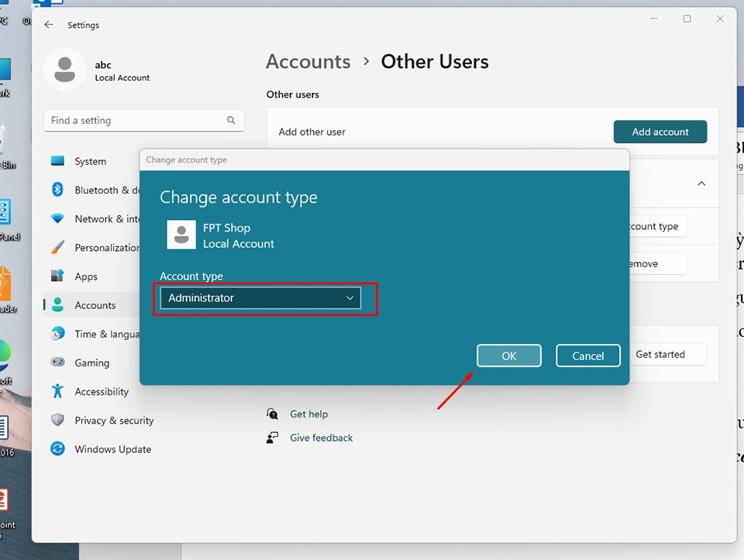This screenshot has height=560, width=744.
Task: Click the search magnifier icon
Action: click(x=231, y=120)
